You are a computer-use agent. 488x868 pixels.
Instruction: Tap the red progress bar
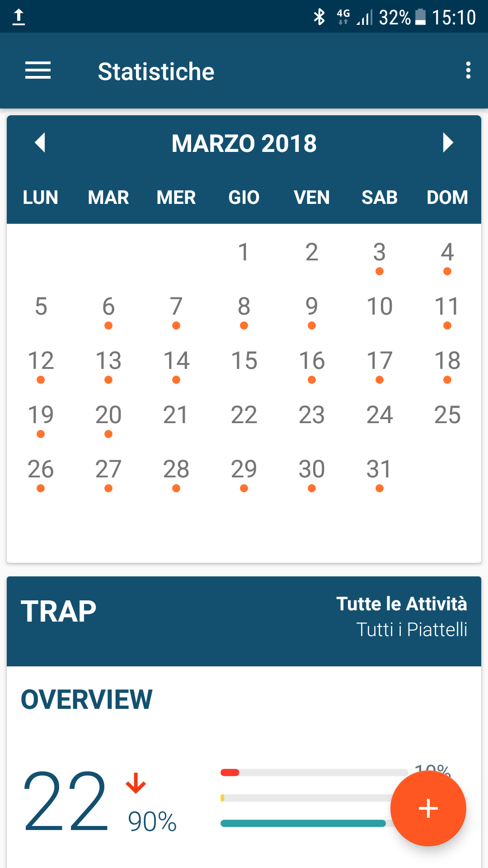click(230, 772)
